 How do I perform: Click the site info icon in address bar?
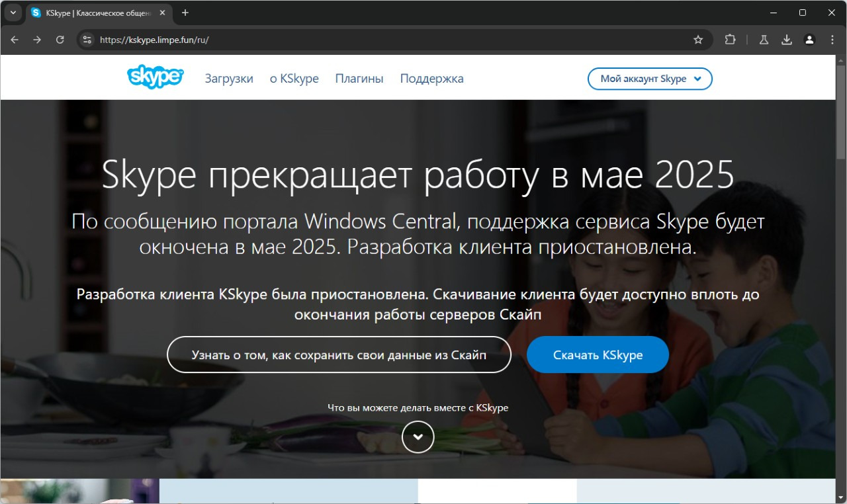(87, 40)
